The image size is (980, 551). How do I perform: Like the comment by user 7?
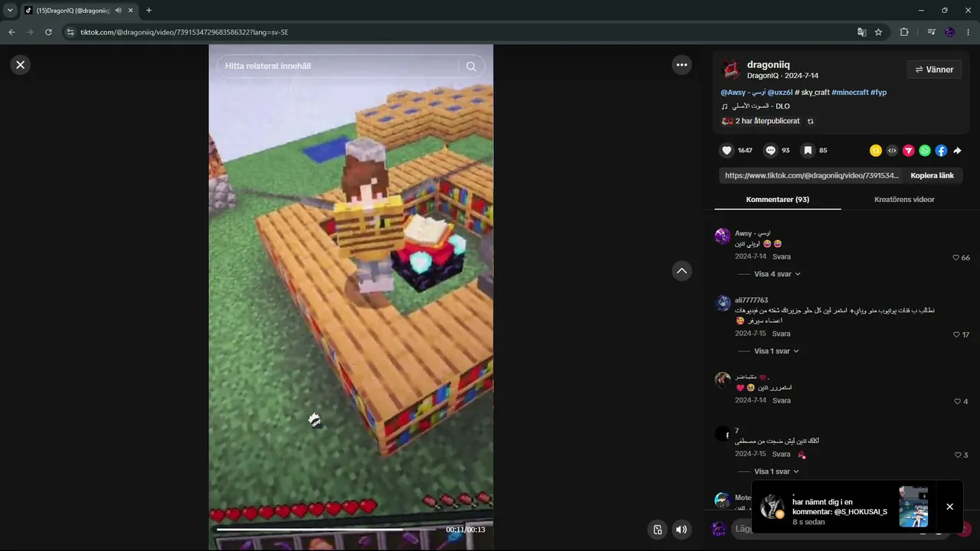coord(957,455)
